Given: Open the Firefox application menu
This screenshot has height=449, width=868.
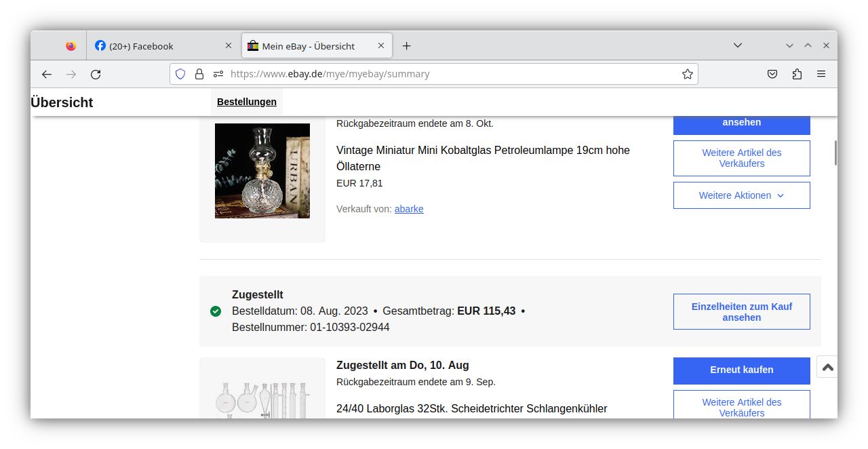Looking at the screenshot, I should coord(821,74).
